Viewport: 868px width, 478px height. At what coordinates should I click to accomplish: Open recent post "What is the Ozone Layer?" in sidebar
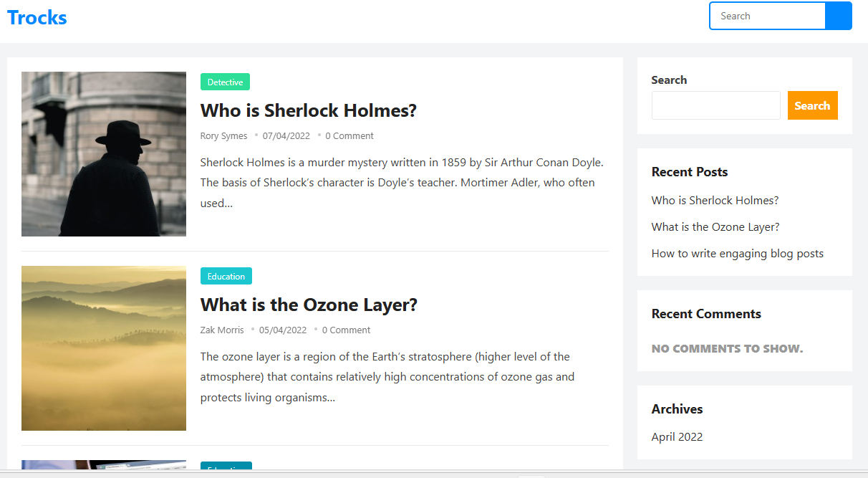(715, 227)
